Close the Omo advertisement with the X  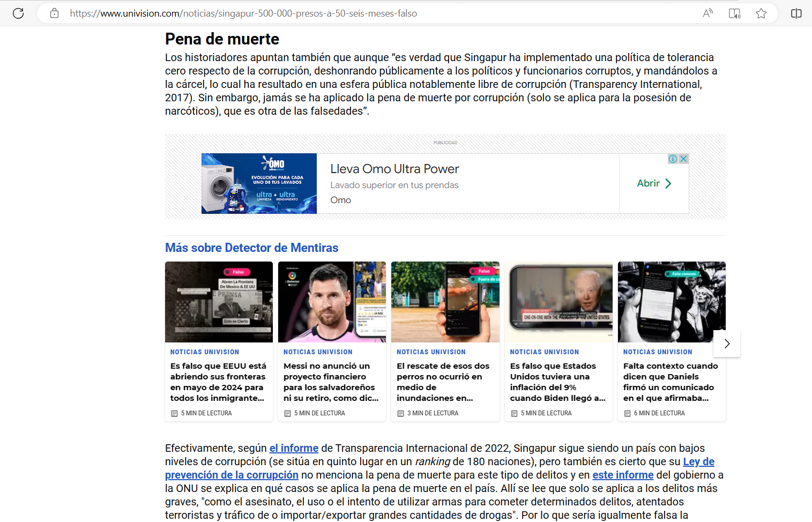pyautogui.click(x=683, y=159)
